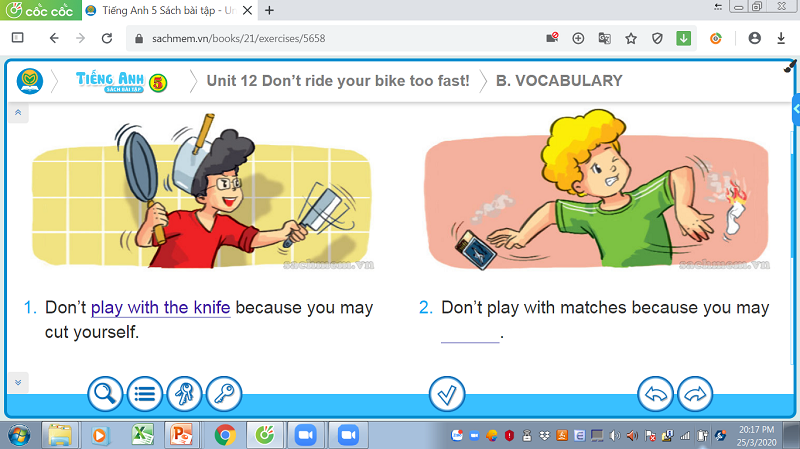The height and width of the screenshot is (449, 800).
Task: Collapse the panel with the up chevron
Action: [x=18, y=112]
